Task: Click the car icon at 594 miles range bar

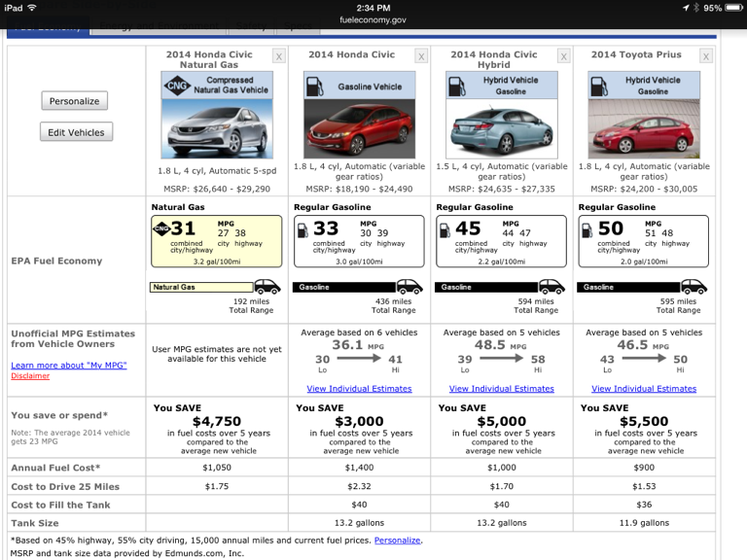Action: click(551, 287)
